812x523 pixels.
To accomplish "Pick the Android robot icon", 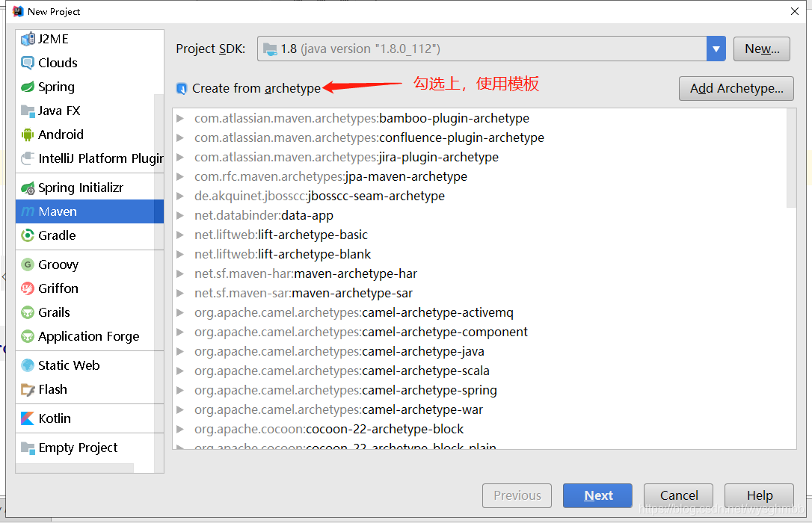I will 28,135.
